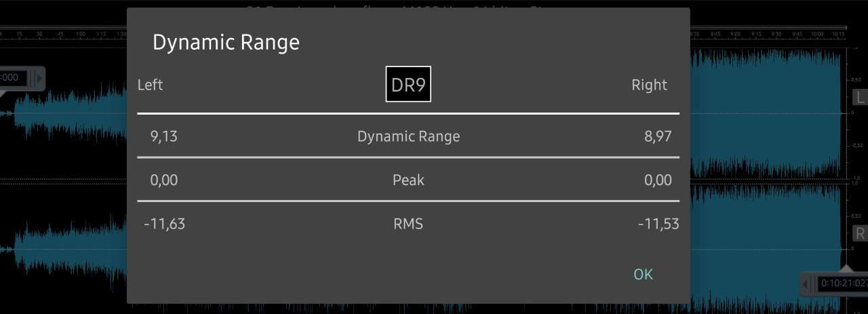868x314 pixels.
Task: Click the right Dynamic Range value 8,97
Action: pos(658,136)
